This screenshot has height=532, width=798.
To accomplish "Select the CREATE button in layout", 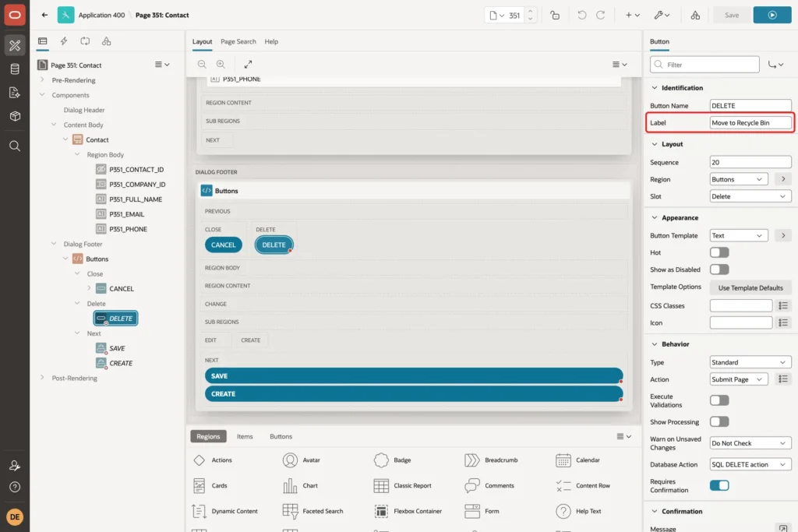I will 414,393.
